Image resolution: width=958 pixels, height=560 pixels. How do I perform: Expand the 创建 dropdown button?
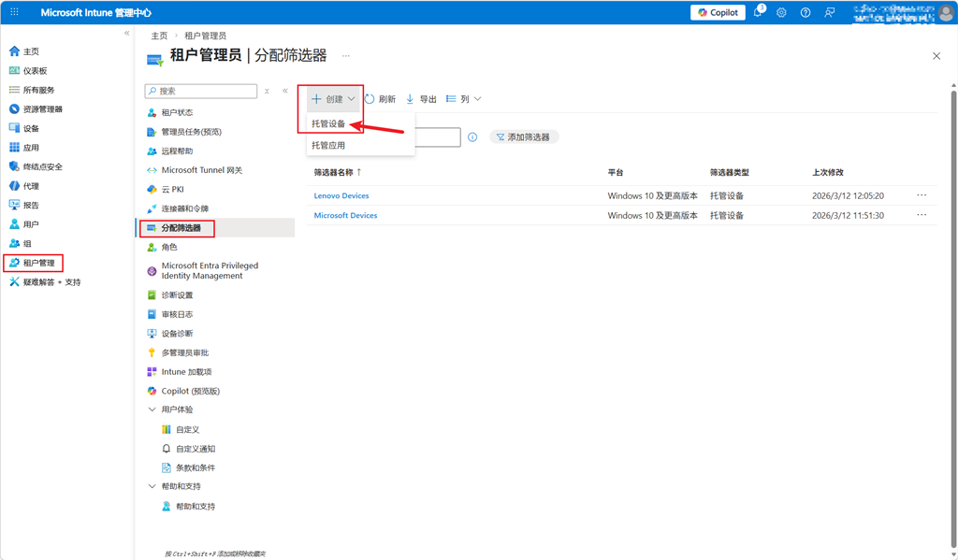point(333,99)
